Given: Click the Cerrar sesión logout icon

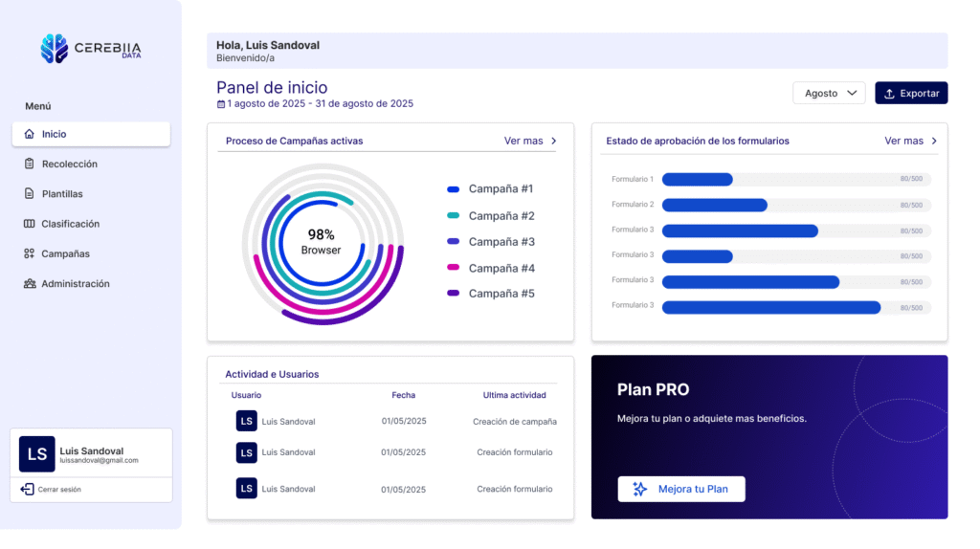Looking at the screenshot, I should click(27, 489).
